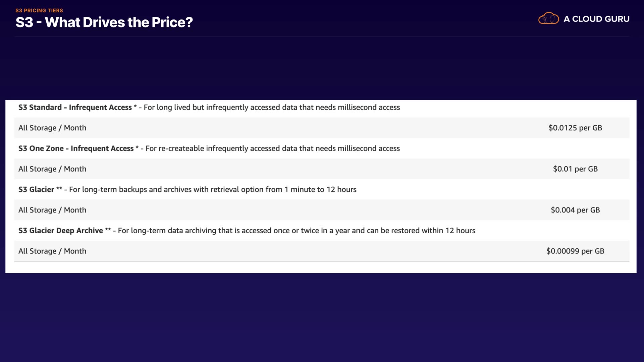Click the $0.0125 per GB price
Screen dimensions: 644x362
coord(575,128)
